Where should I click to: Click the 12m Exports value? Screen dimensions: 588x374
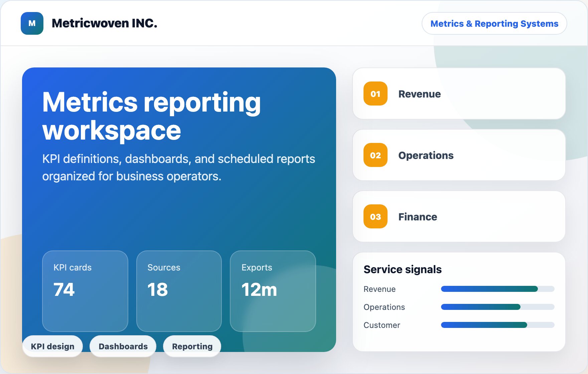click(x=259, y=290)
